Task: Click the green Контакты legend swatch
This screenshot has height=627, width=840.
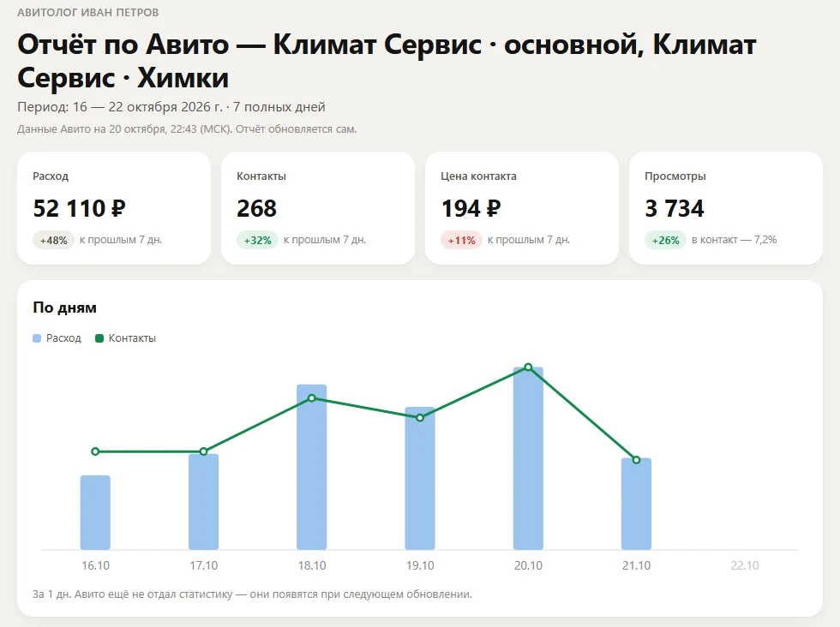Action: coord(99,338)
